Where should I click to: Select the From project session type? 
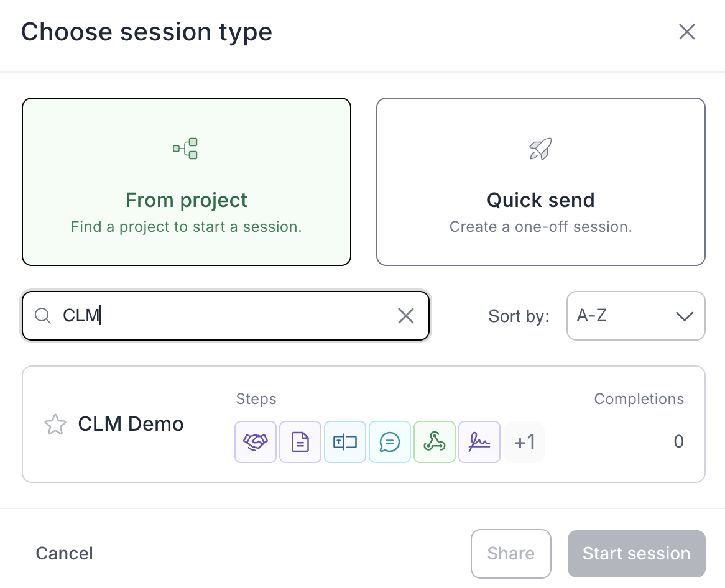point(187,181)
